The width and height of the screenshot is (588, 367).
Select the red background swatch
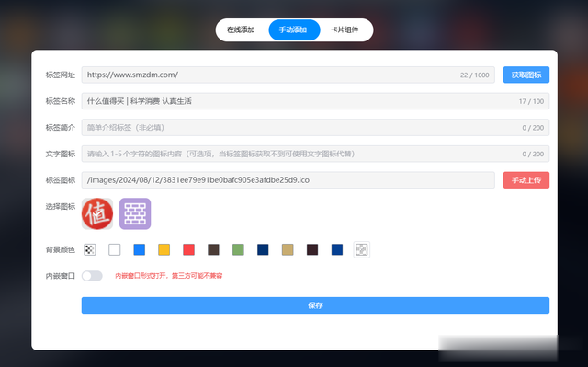188,249
